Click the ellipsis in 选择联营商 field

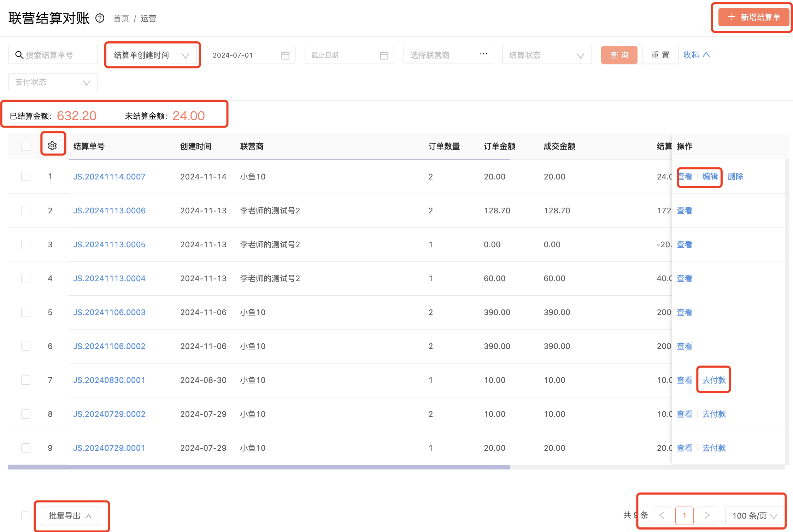[483, 54]
